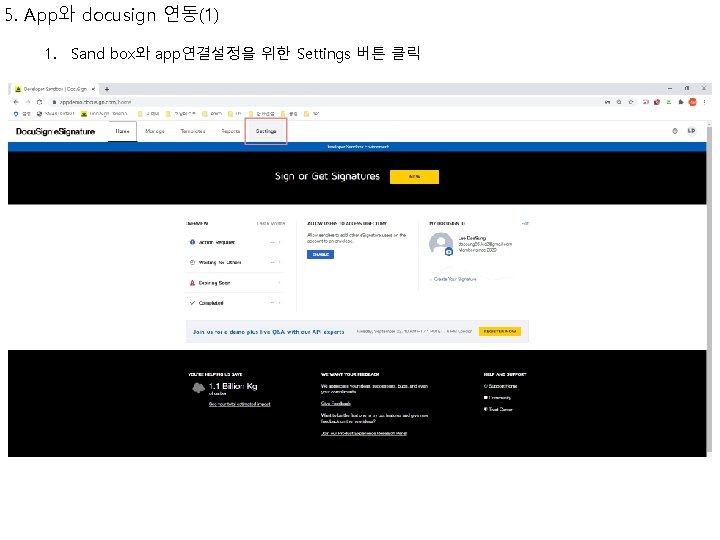Click the blue Action Required info icon

pyautogui.click(x=192, y=242)
